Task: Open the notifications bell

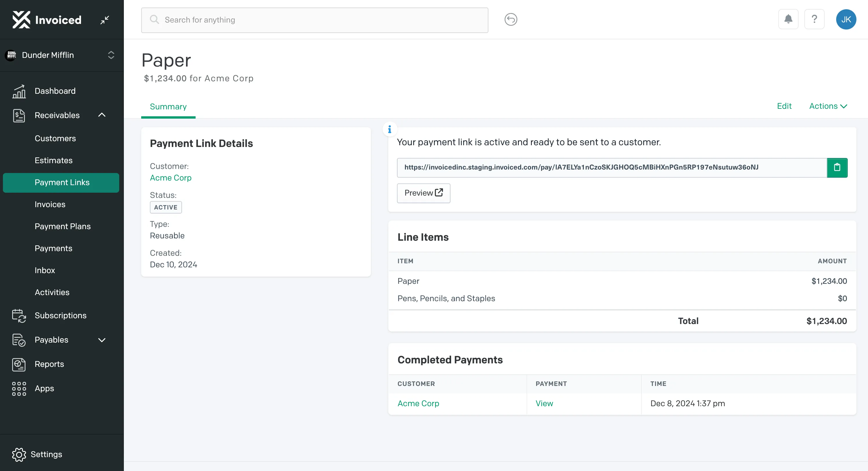Action: pos(788,19)
